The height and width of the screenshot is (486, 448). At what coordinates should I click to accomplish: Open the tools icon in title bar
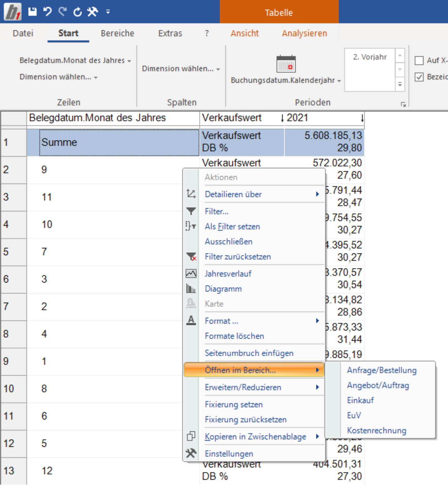(x=93, y=12)
